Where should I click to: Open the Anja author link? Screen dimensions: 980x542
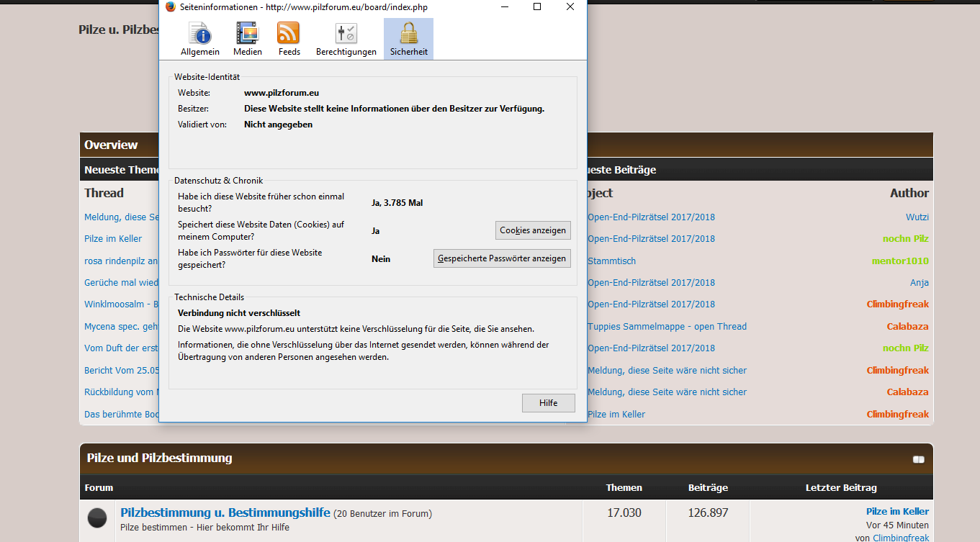point(919,282)
